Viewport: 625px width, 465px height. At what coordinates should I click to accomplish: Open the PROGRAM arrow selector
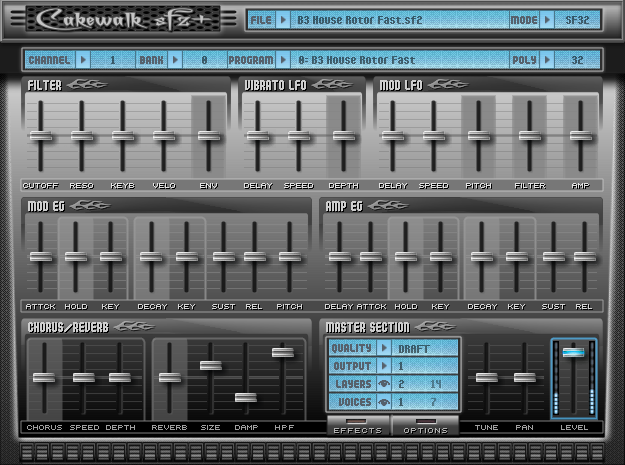(283, 60)
